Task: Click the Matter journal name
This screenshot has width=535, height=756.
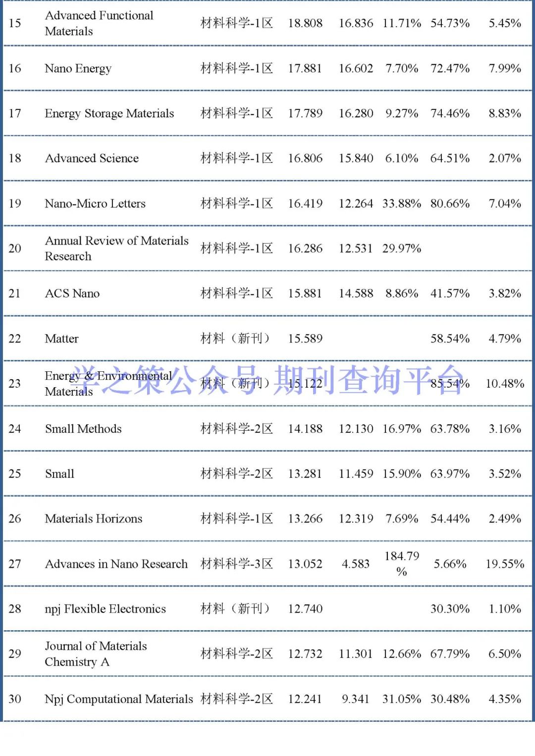Action: click(61, 339)
